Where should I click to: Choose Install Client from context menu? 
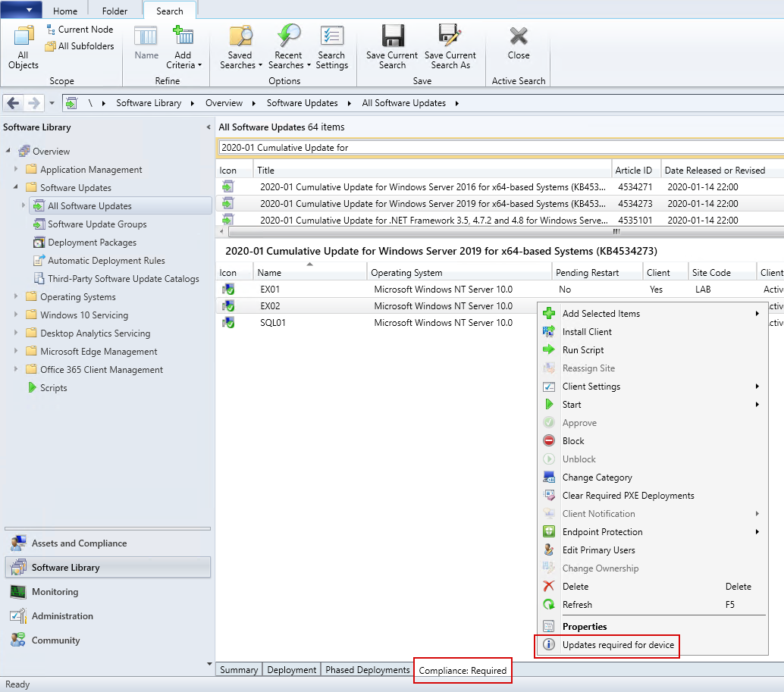point(652,332)
